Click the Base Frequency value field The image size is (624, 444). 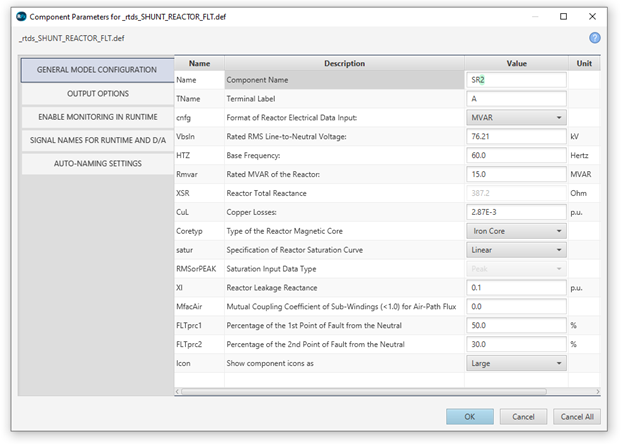517,155
